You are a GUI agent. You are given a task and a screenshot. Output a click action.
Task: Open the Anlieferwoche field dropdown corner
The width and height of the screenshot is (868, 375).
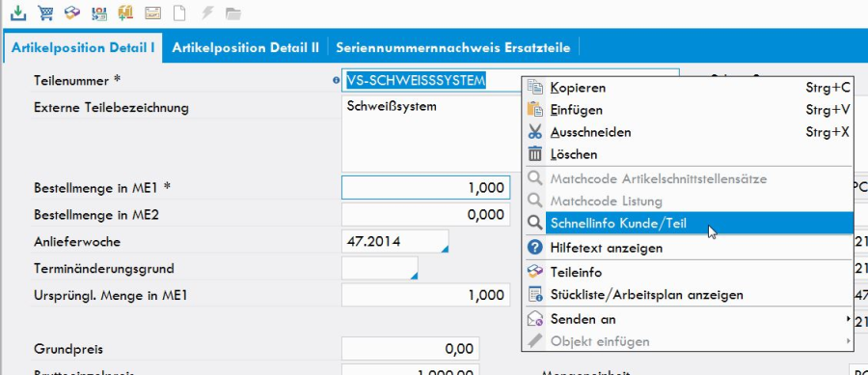pos(444,250)
